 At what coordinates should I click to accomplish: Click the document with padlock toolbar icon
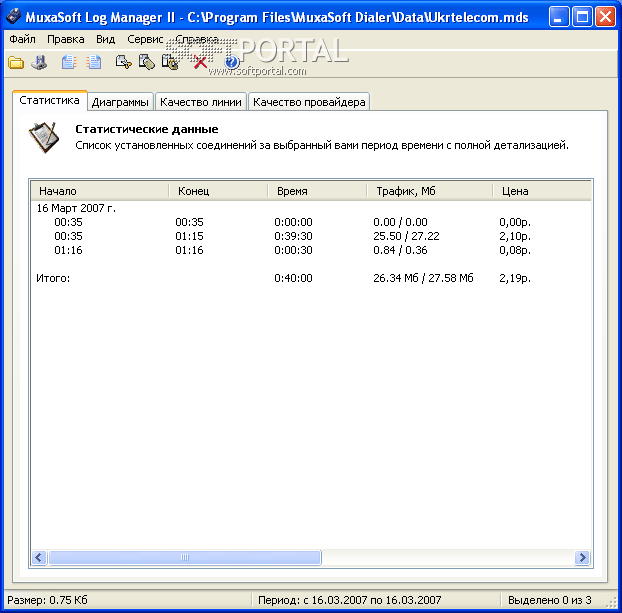coord(170,63)
